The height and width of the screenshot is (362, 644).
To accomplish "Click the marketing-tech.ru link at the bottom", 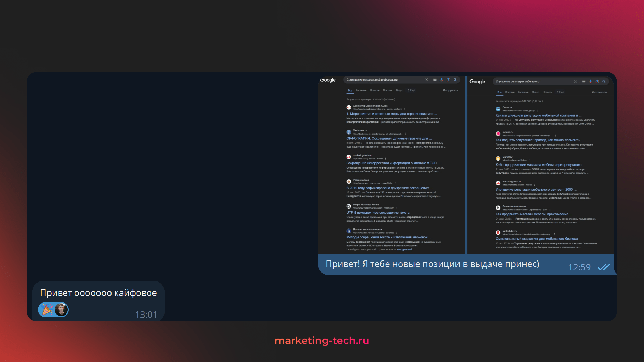I will pyautogui.click(x=321, y=340).
